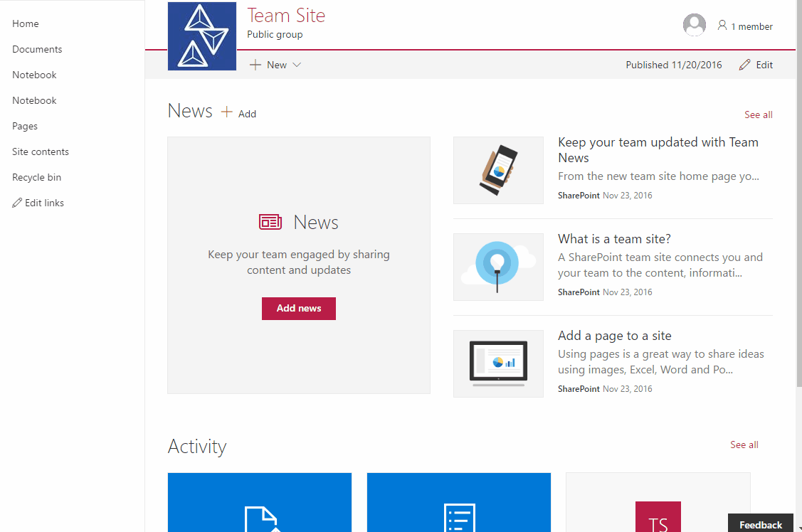802x532 pixels.
Task: Click the Team Site triangle logo
Action: pyautogui.click(x=202, y=36)
